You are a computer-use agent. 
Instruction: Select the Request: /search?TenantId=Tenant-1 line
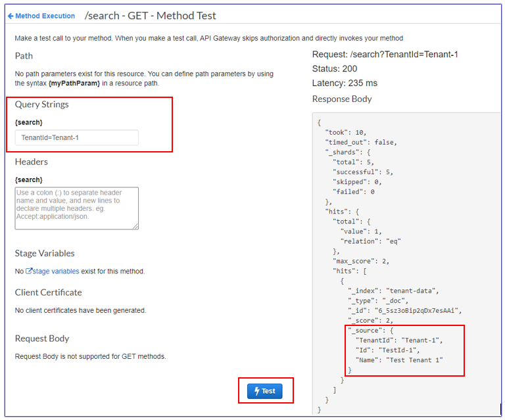tap(385, 54)
